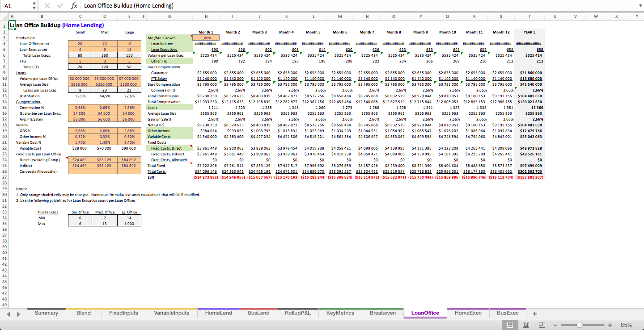Select column G header
This screenshot has height=330, width=644.
pyautogui.click(x=169, y=17)
